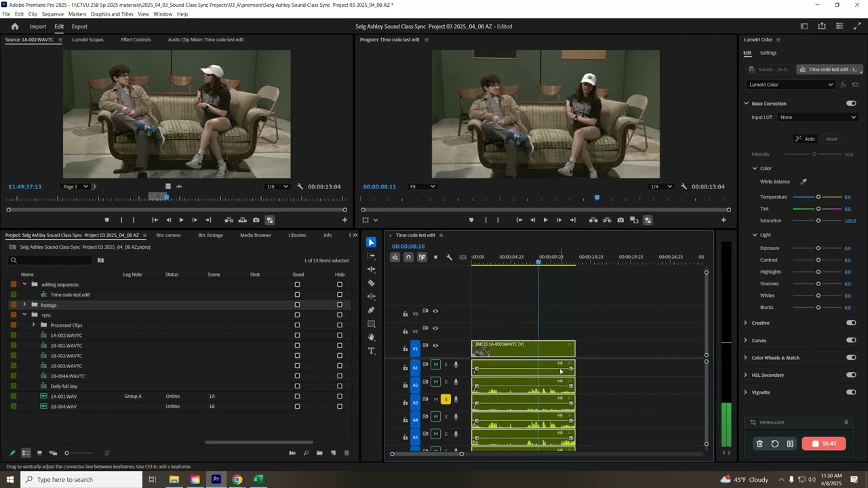
Task: Adjust the Saturation slider handle
Action: (818, 221)
